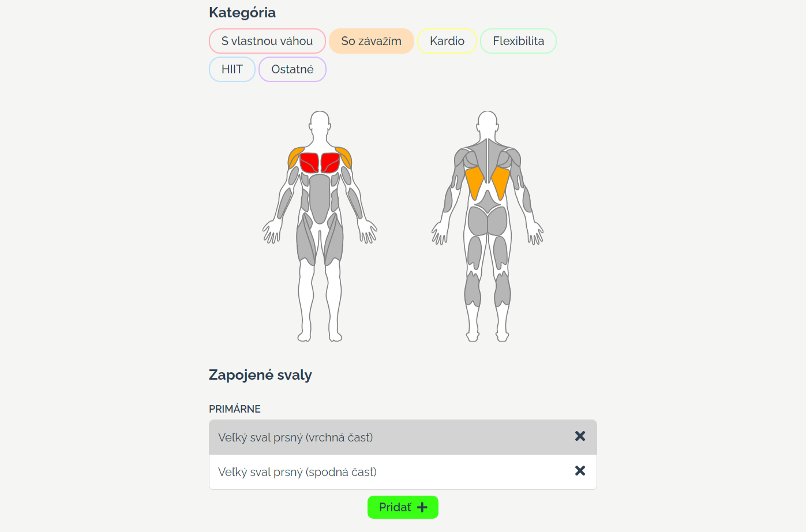
Task: Click the green Pridať button
Action: [x=403, y=507]
